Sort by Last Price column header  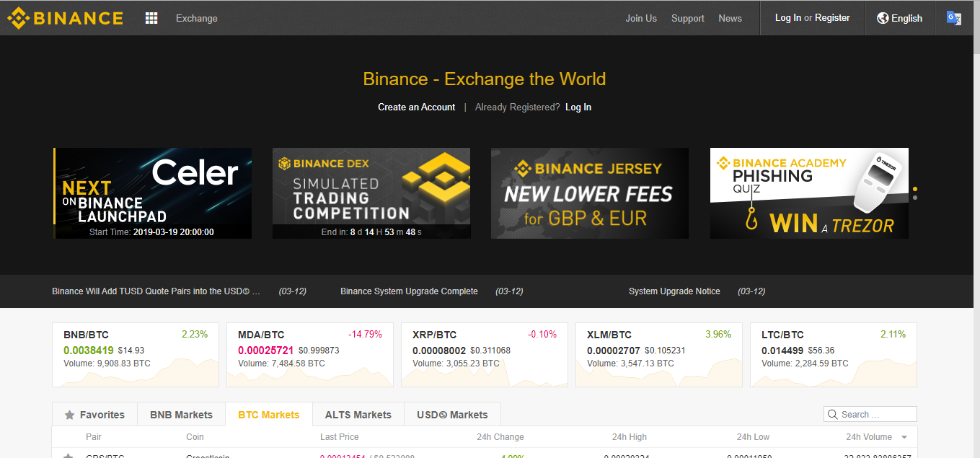[x=340, y=437]
